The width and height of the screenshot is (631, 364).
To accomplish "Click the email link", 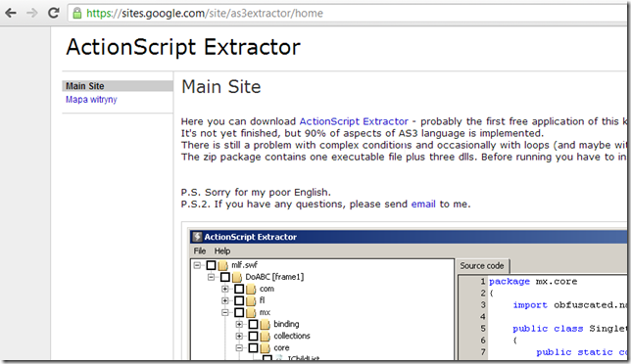I will pyautogui.click(x=423, y=205).
